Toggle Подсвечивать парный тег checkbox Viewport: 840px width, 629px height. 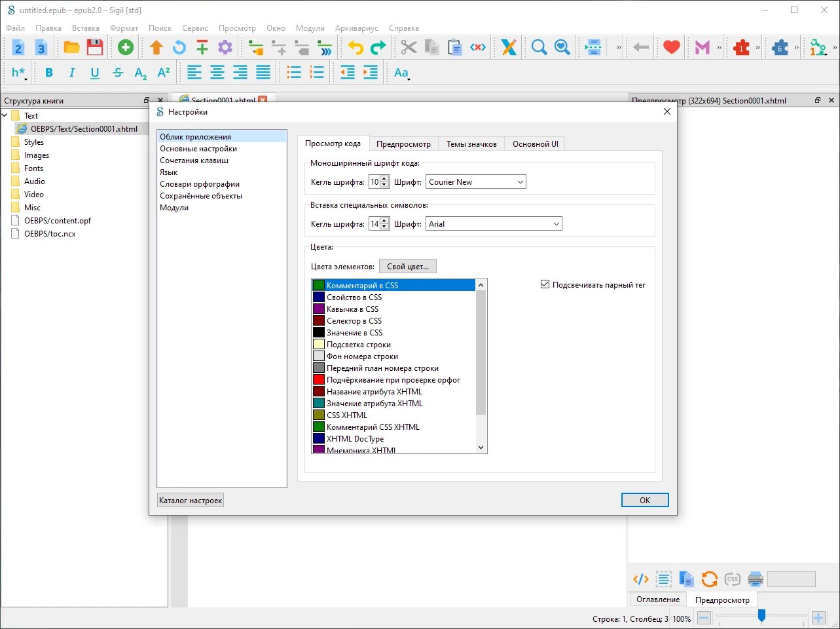tap(545, 284)
